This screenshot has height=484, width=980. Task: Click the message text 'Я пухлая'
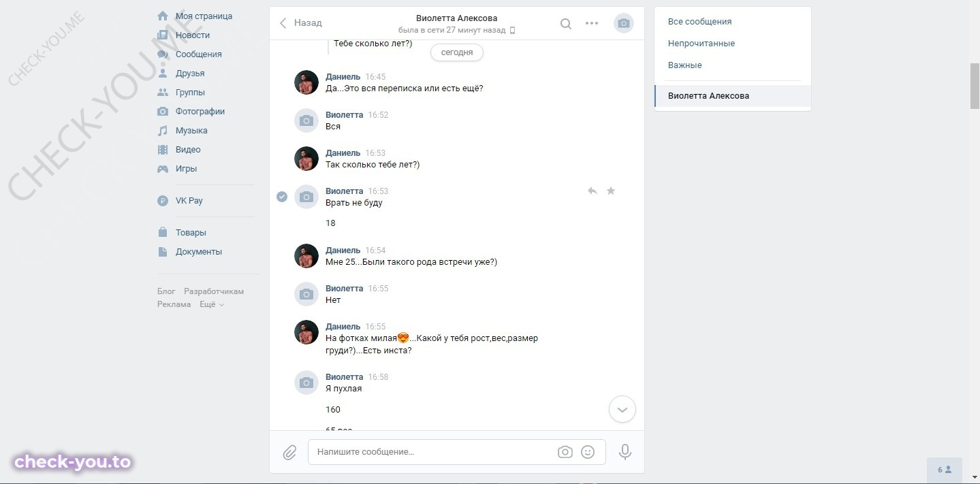[344, 389]
